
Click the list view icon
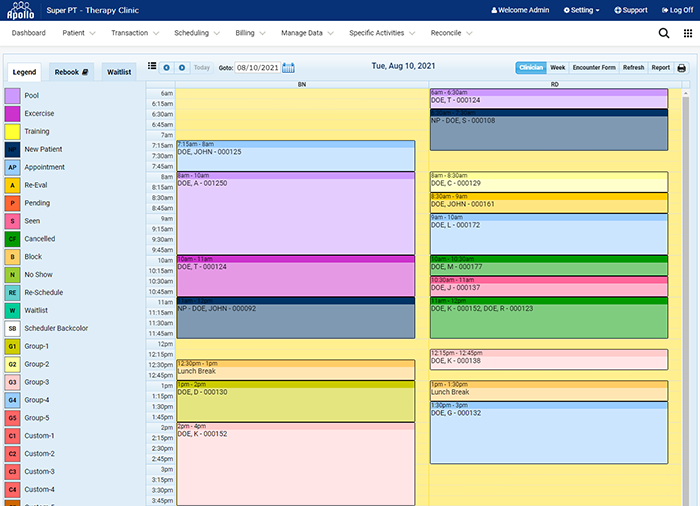click(x=152, y=67)
